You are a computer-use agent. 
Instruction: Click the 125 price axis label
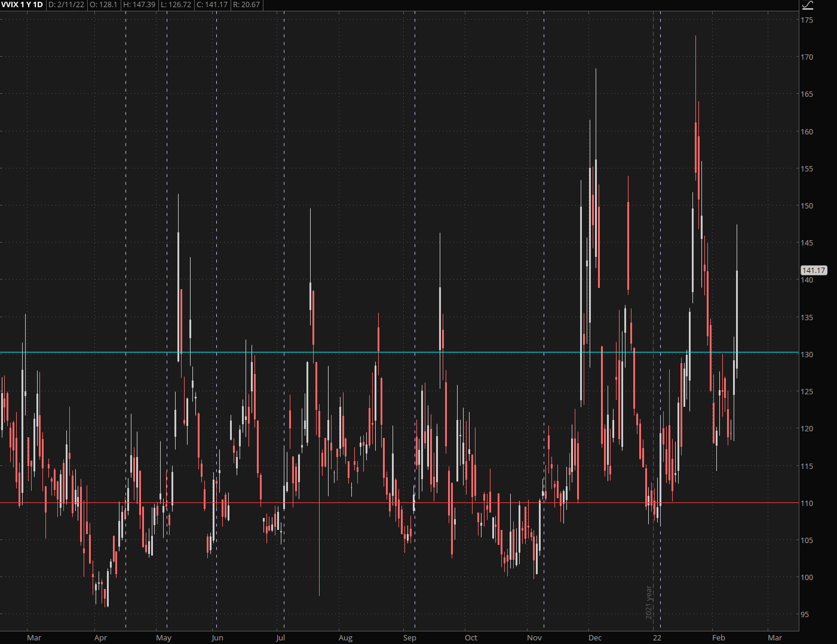point(807,392)
